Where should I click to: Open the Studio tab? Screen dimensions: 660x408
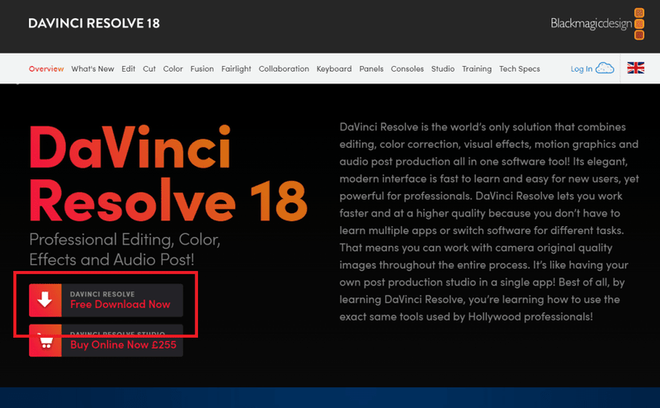[443, 69]
